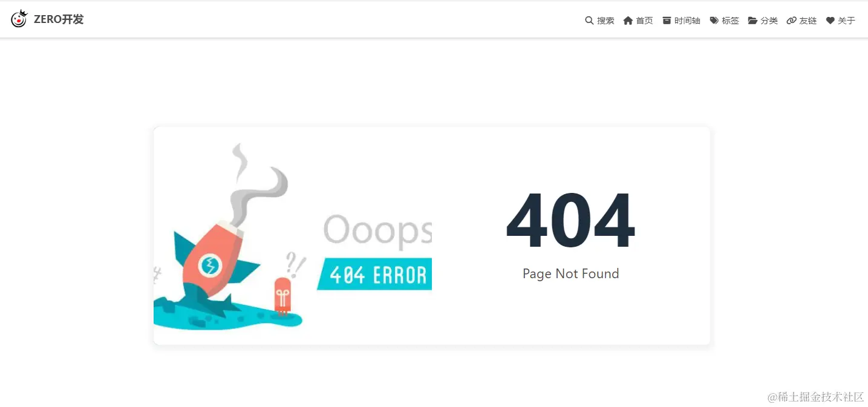Click the heart icon beside 关于
The width and height of the screenshot is (868, 407).
pos(830,21)
